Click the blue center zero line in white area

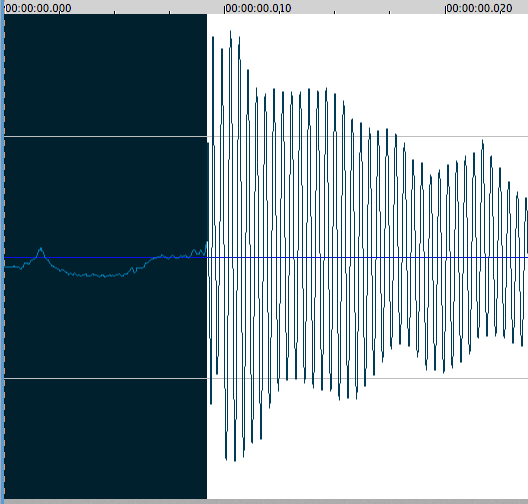pyautogui.click(x=367, y=258)
